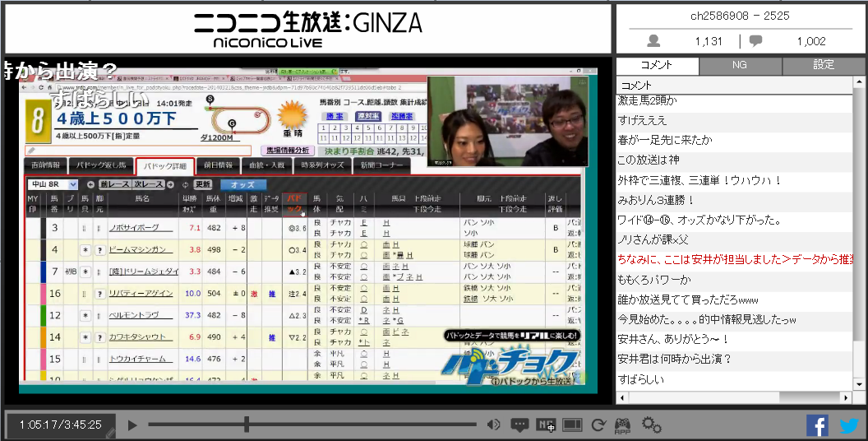Switch to the NG tab in the side panel
The image size is (868, 441).
(740, 65)
